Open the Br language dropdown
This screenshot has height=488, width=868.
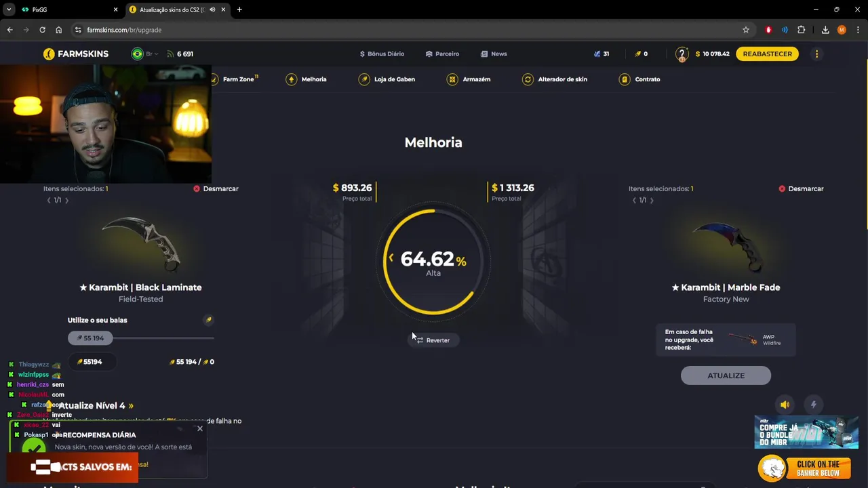[145, 54]
